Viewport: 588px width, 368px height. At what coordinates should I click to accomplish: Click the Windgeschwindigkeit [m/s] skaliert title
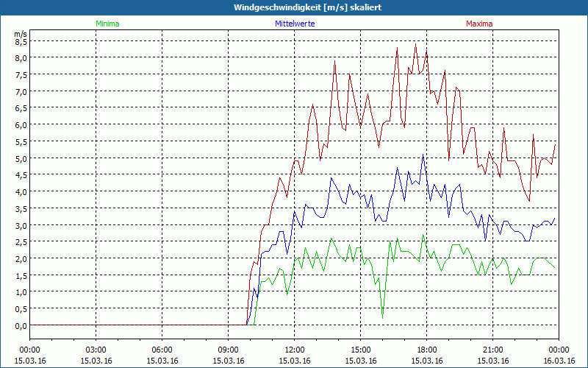[307, 7]
